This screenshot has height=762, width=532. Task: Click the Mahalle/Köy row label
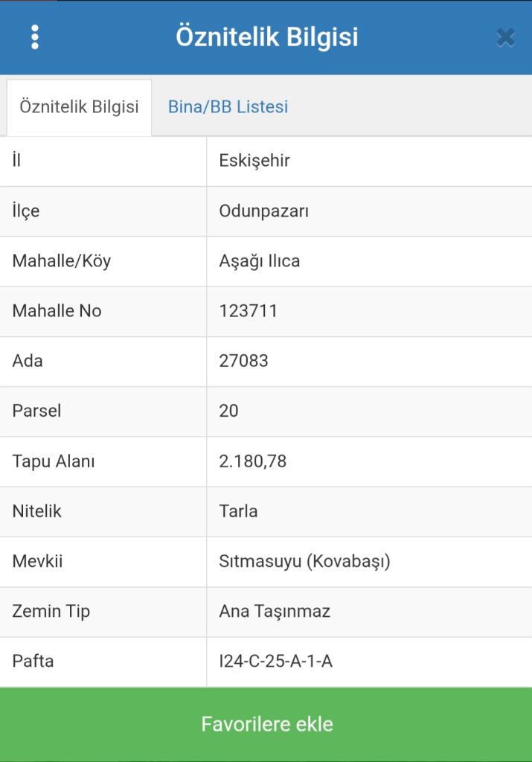(61, 261)
